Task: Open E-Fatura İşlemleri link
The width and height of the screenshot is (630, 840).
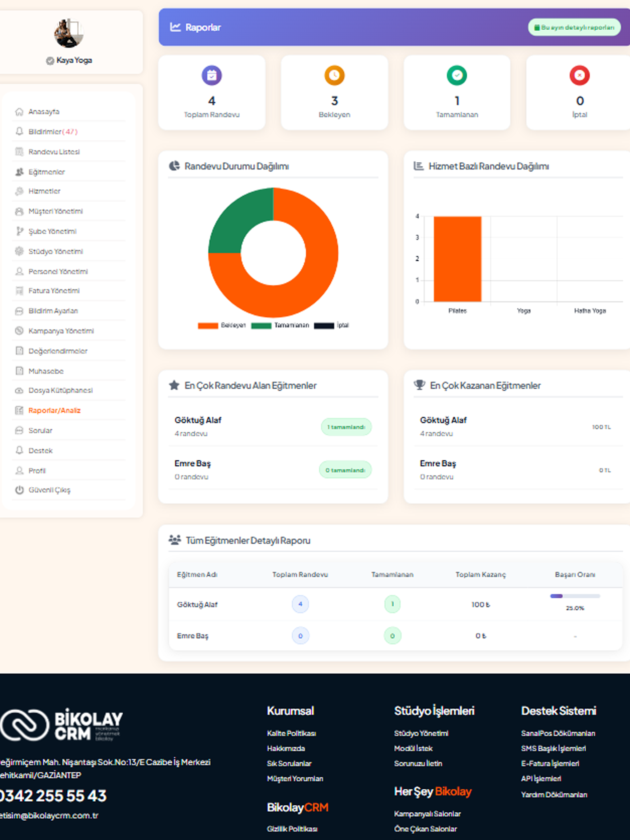Action: pyautogui.click(x=550, y=764)
